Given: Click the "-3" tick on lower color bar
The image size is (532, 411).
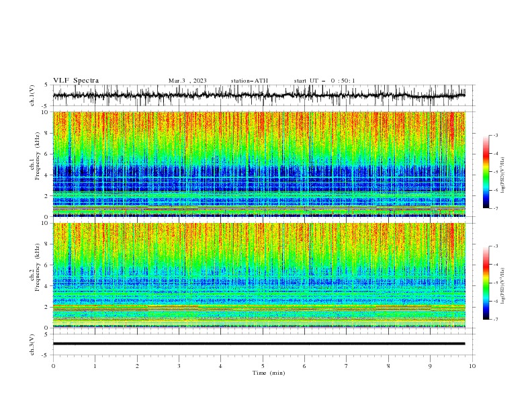Looking at the screenshot, I should tap(495, 246).
